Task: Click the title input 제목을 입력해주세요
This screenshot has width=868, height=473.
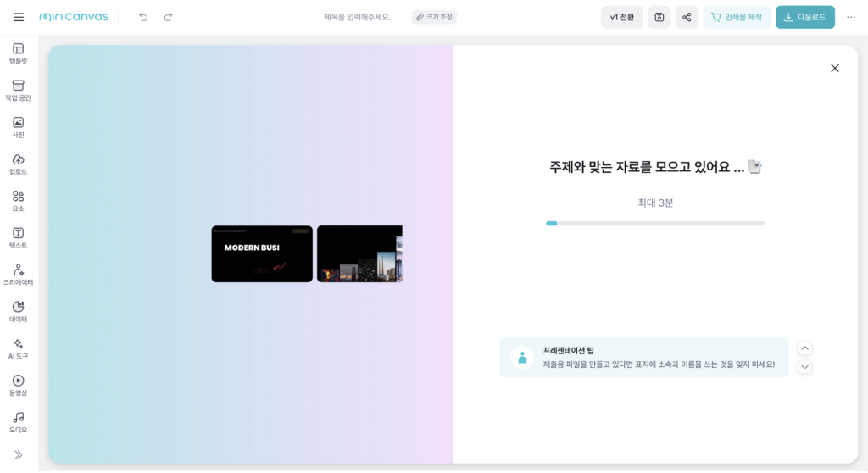Action: [x=357, y=17]
